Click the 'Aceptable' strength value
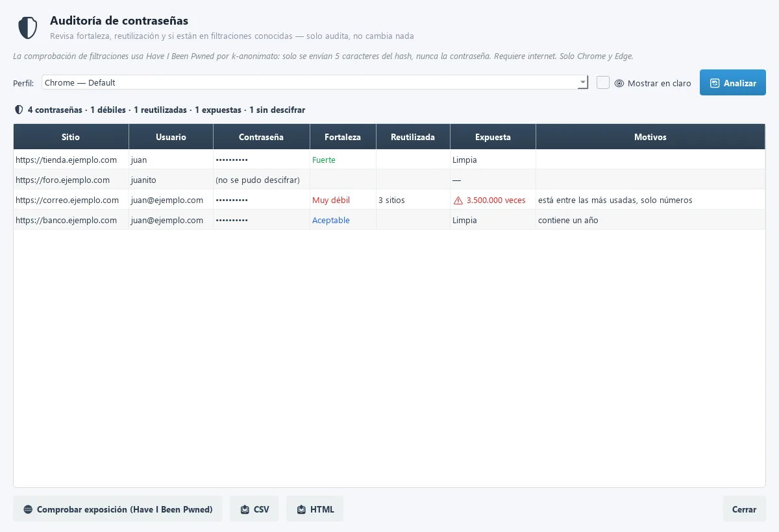Image resolution: width=779 pixels, height=532 pixels. pyautogui.click(x=331, y=220)
